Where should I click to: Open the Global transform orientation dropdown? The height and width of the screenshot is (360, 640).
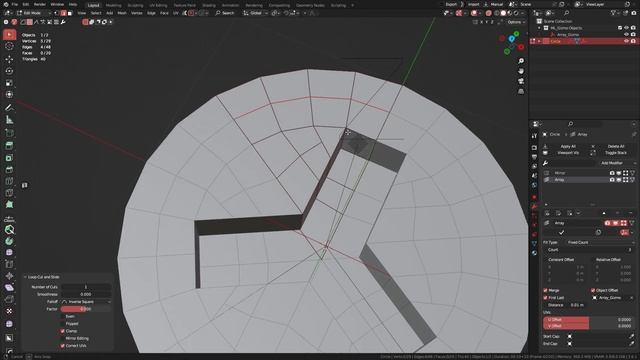[256, 13]
